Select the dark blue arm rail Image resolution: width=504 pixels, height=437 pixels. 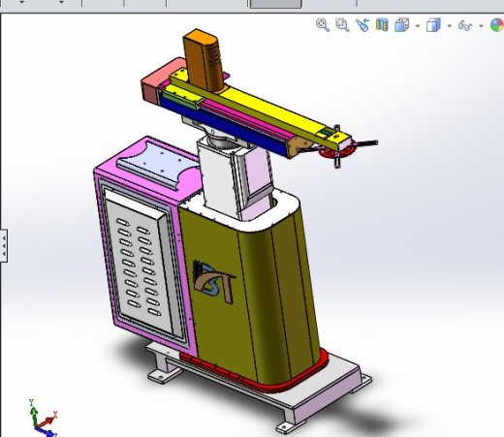click(x=223, y=124)
